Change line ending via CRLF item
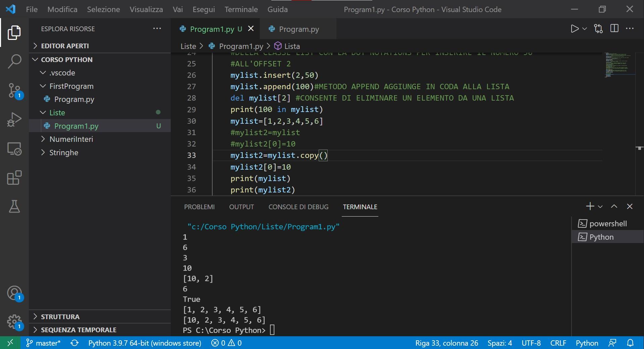The height and width of the screenshot is (349, 644). point(558,343)
